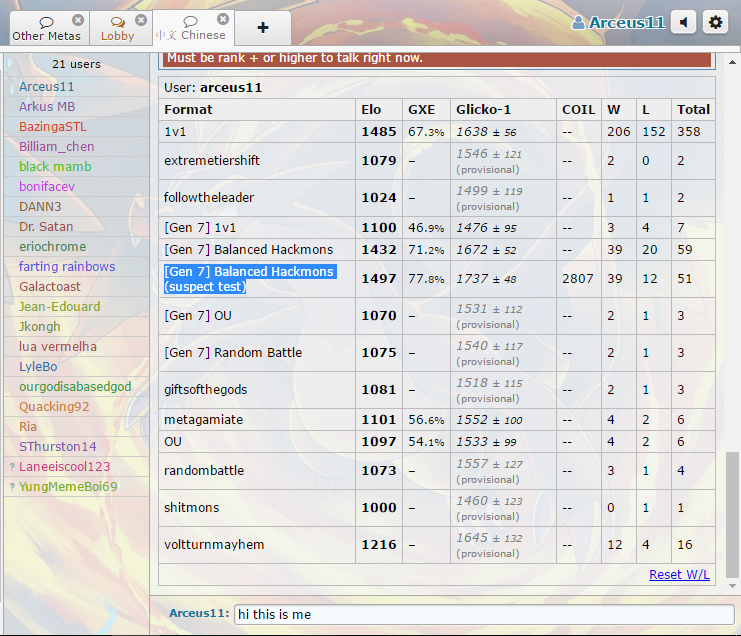
Task: Click user Dr. Satan in the userlist
Action: point(48,226)
